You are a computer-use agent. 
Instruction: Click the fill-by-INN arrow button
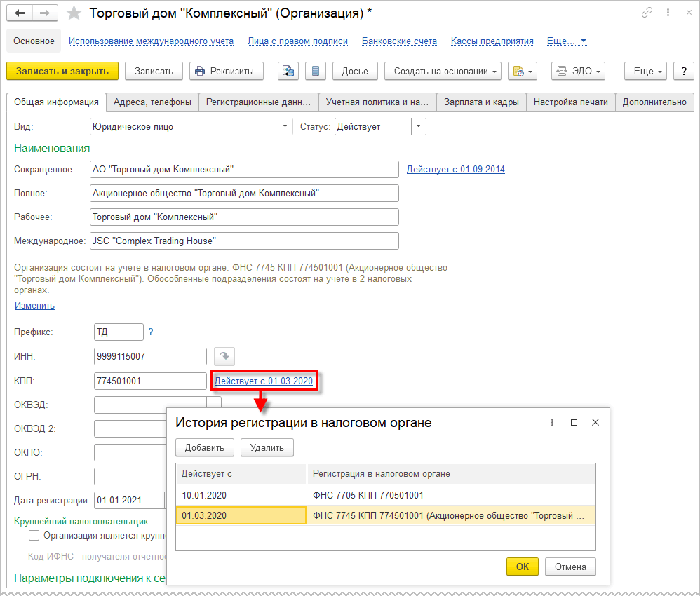click(224, 356)
